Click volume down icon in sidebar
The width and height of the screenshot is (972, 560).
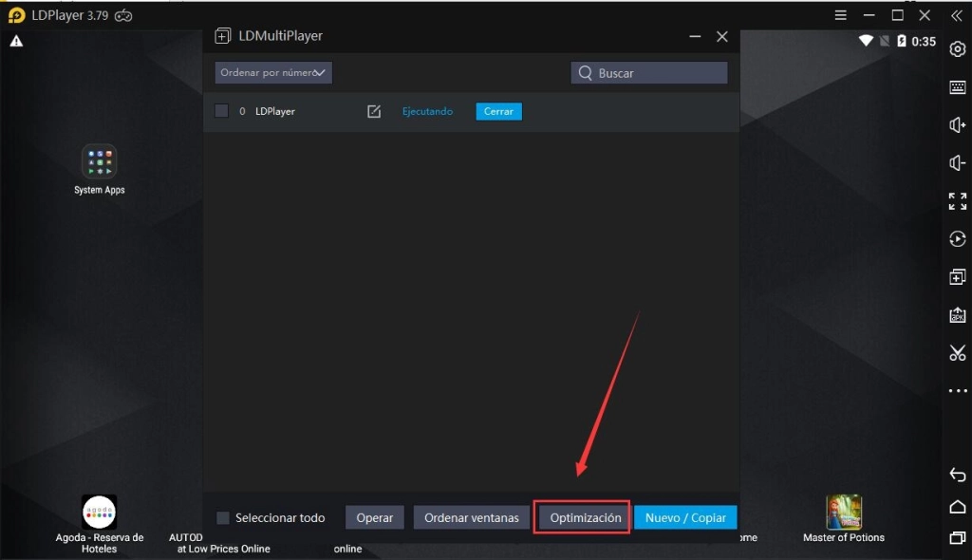pos(957,163)
